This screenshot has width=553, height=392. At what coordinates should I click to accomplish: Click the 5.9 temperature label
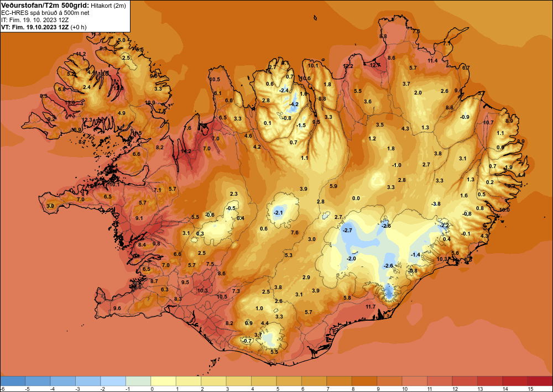coord(333,186)
